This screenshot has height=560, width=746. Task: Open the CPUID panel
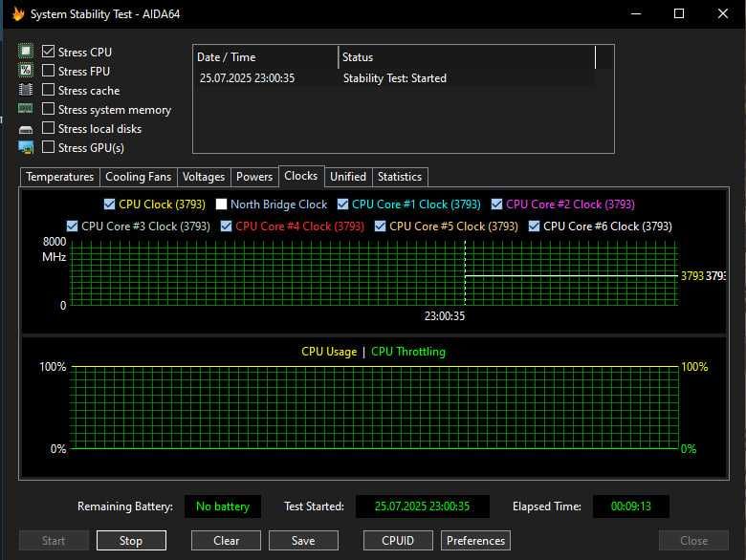(x=398, y=541)
